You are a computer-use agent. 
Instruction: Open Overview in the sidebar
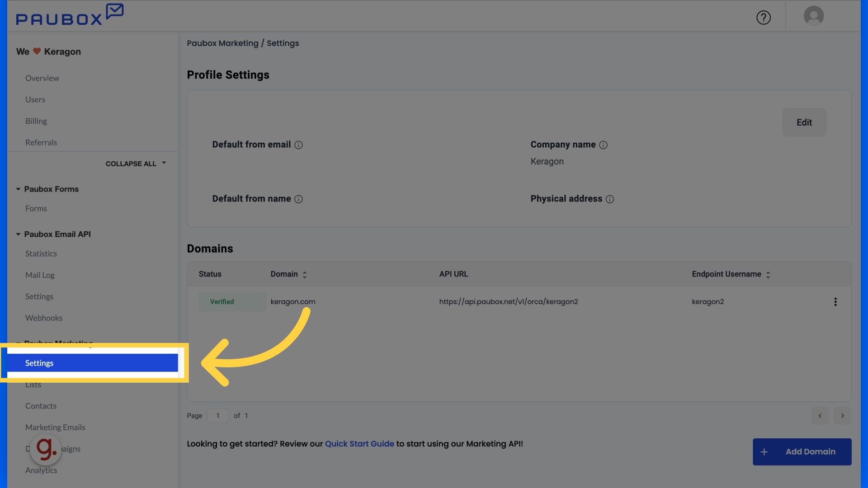[42, 78]
